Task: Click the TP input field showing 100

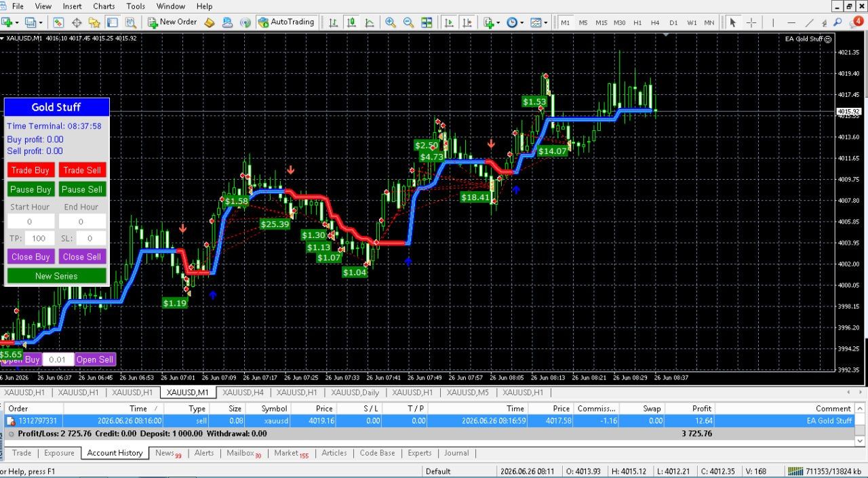Action: click(x=39, y=238)
